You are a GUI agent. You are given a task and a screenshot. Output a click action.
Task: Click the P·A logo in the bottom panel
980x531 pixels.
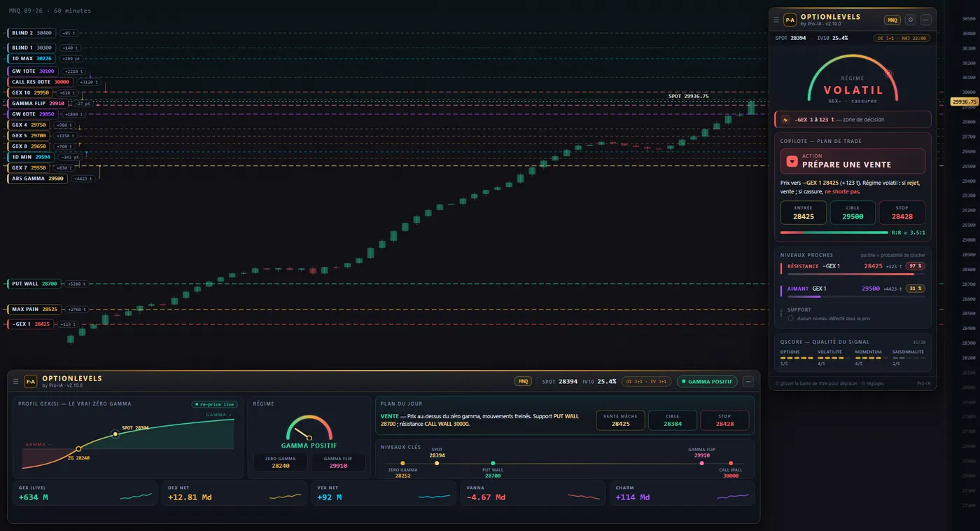point(31,381)
